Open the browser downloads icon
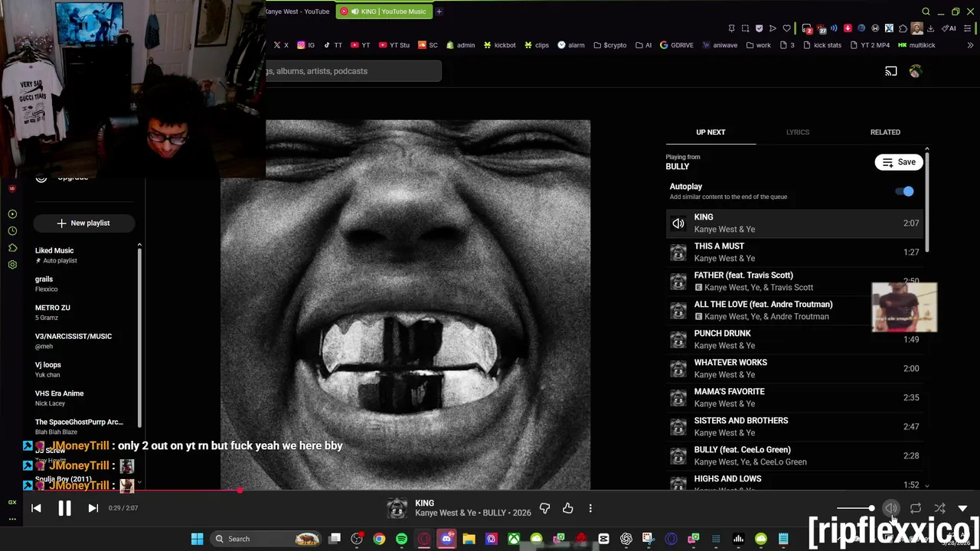This screenshot has width=980, height=551. click(930, 28)
